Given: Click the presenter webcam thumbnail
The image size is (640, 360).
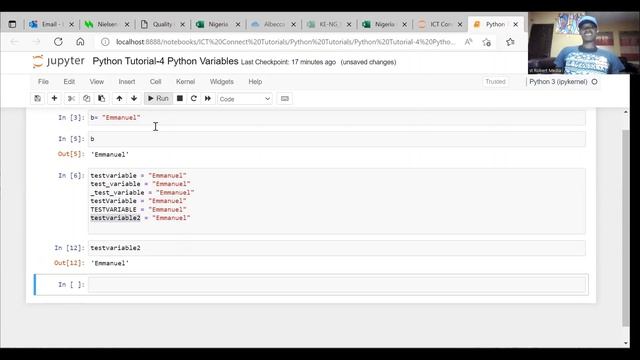Looking at the screenshot, I should pos(584,43).
